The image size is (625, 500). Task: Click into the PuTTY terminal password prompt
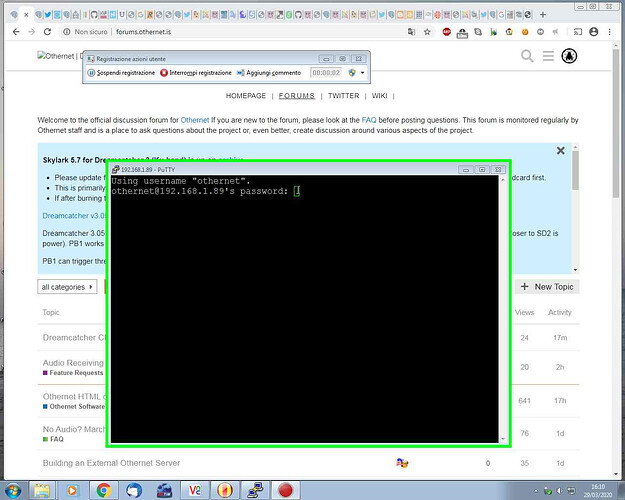pyautogui.click(x=297, y=191)
